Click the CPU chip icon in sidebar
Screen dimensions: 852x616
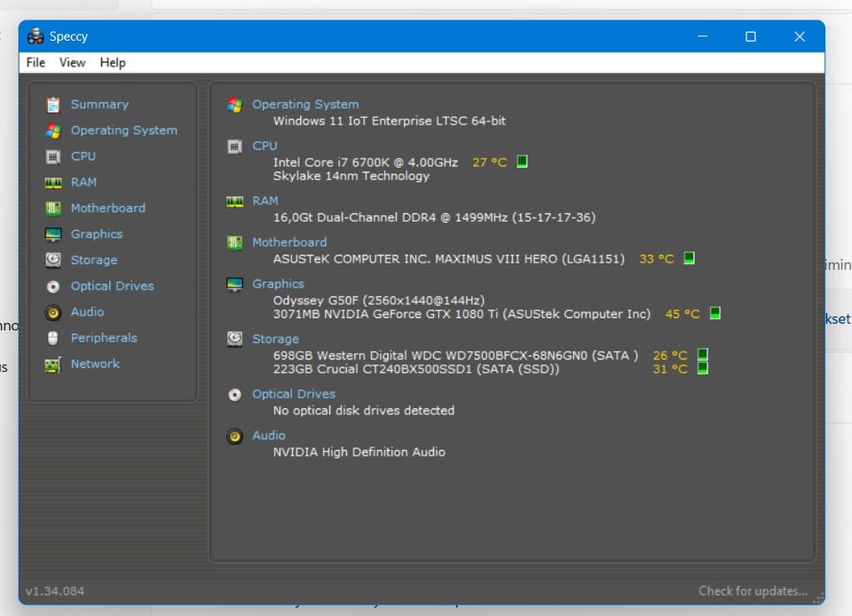tap(52, 157)
